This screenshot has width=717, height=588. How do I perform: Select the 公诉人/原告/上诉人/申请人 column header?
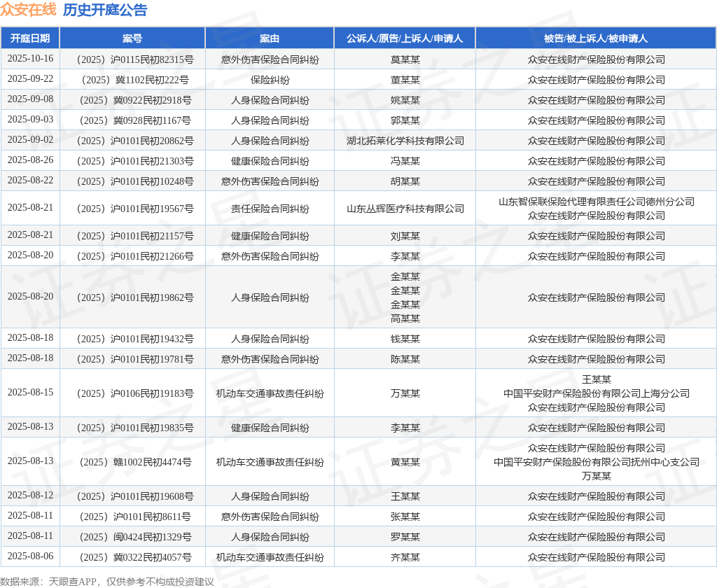pyautogui.click(x=405, y=38)
